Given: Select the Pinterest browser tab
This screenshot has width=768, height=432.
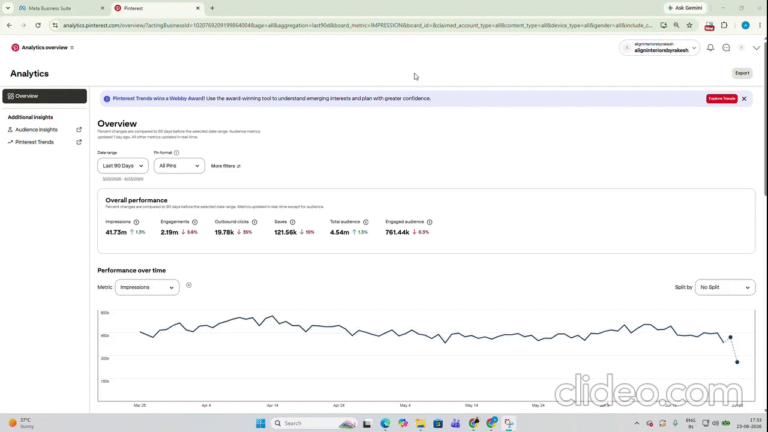Looking at the screenshot, I should 157,8.
